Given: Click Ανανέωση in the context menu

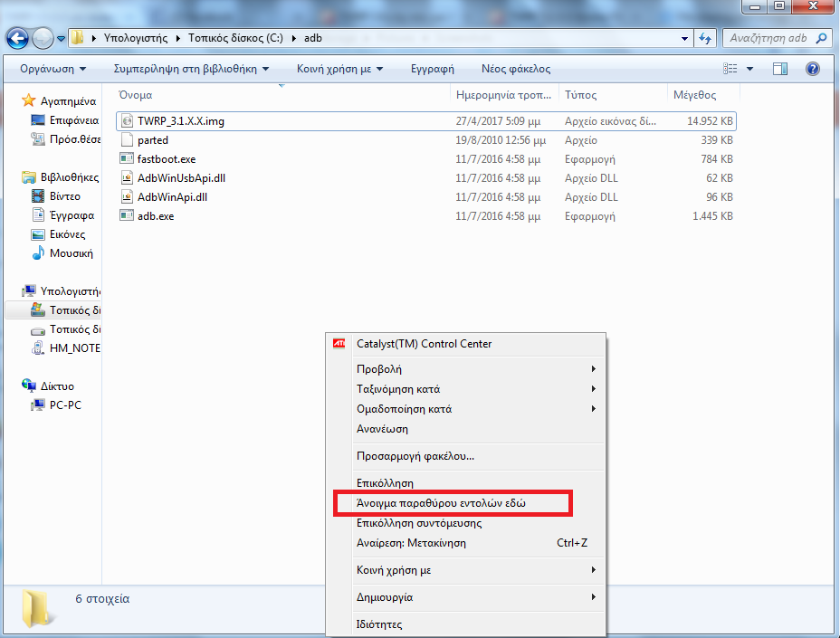Looking at the screenshot, I should coord(382,429).
